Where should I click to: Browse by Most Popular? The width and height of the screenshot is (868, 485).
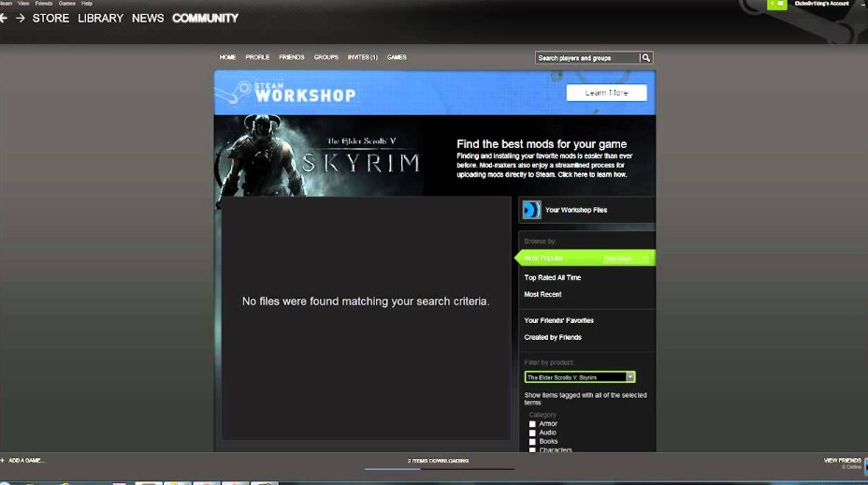coord(543,258)
